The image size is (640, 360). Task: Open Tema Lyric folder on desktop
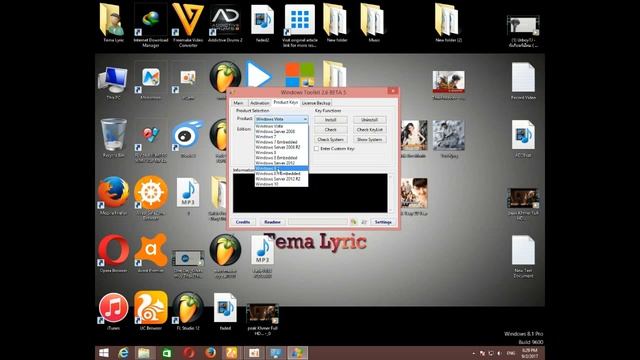[x=113, y=24]
